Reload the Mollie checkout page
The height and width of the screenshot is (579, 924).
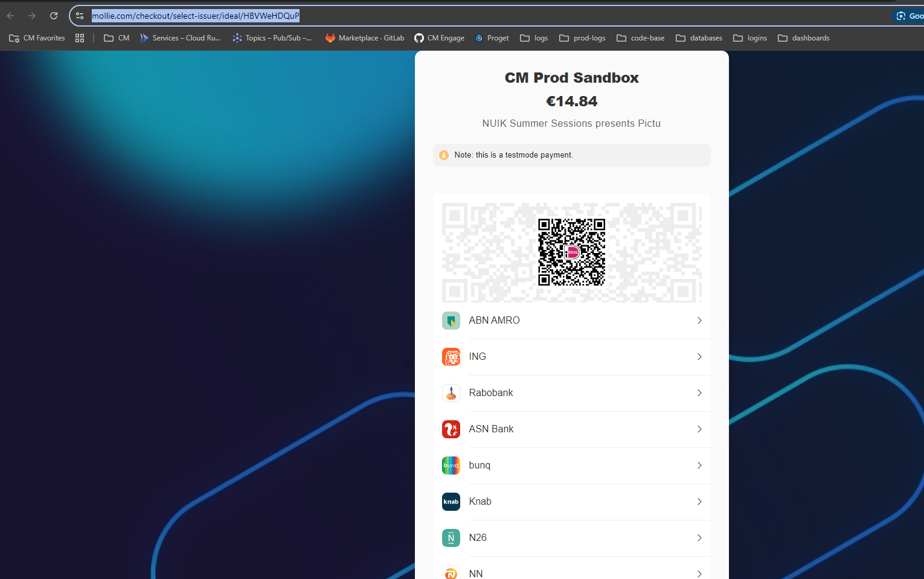click(x=54, y=16)
